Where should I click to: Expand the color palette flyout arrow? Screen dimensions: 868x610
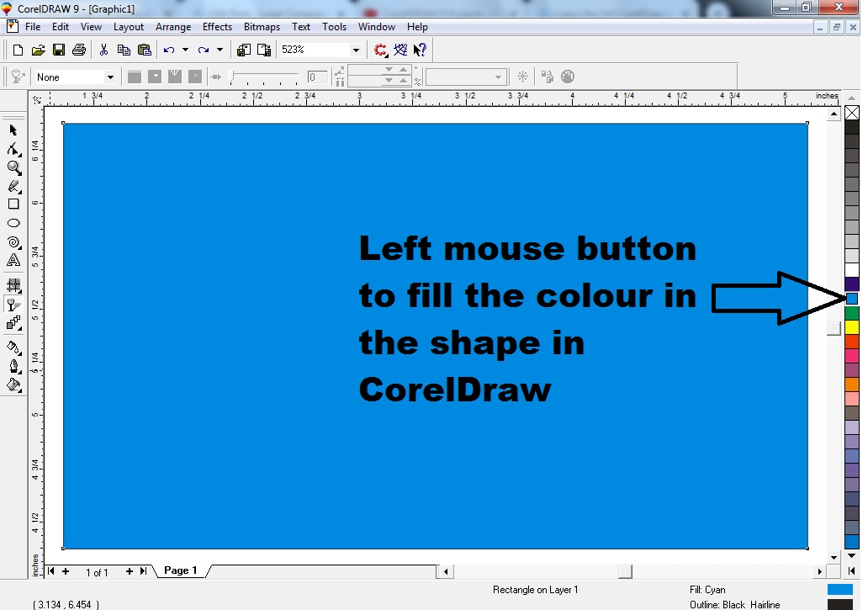point(851,570)
